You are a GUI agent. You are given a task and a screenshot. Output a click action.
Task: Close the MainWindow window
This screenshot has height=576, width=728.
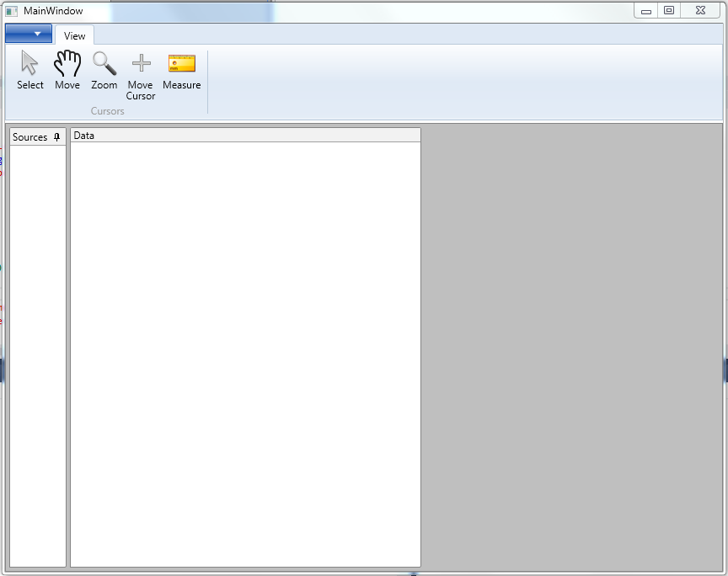tap(700, 10)
